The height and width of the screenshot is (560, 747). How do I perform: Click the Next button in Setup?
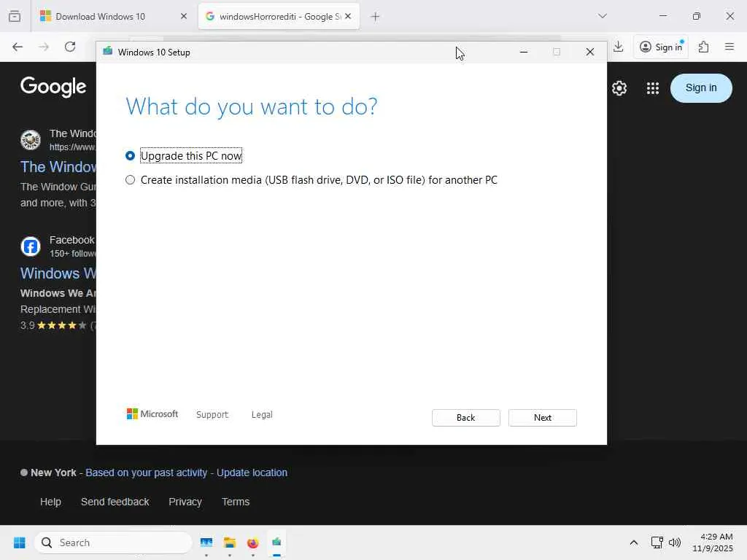[x=542, y=418]
